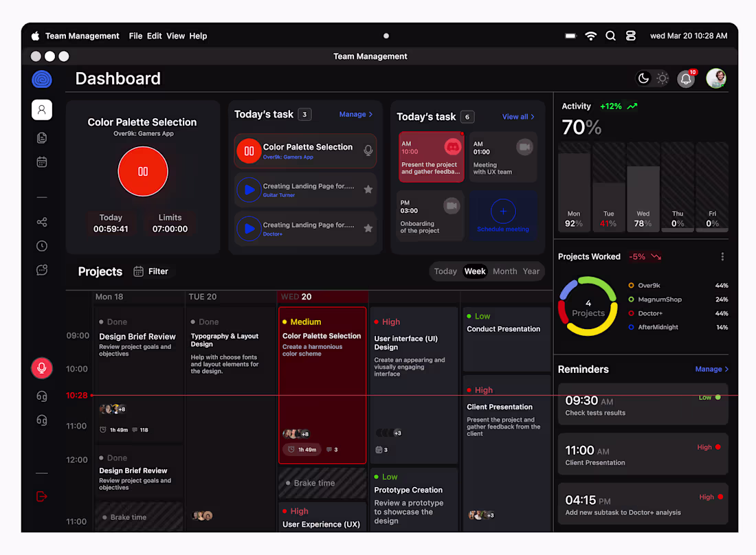Start the Doctor+ landing page task
This screenshot has height=555, width=756.
click(x=249, y=228)
